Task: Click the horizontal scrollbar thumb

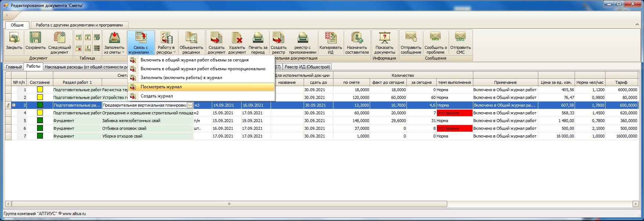Action: click(x=229, y=204)
